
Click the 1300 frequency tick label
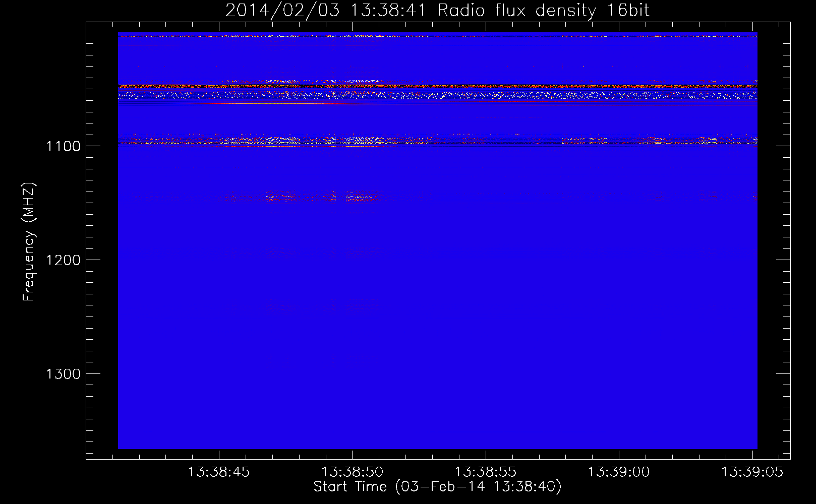(63, 374)
